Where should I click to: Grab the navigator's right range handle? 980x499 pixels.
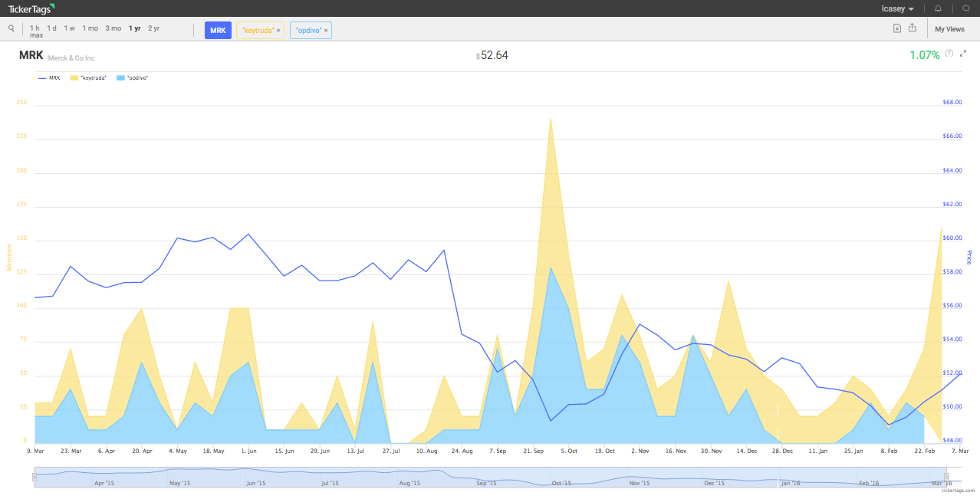pyautogui.click(x=946, y=477)
